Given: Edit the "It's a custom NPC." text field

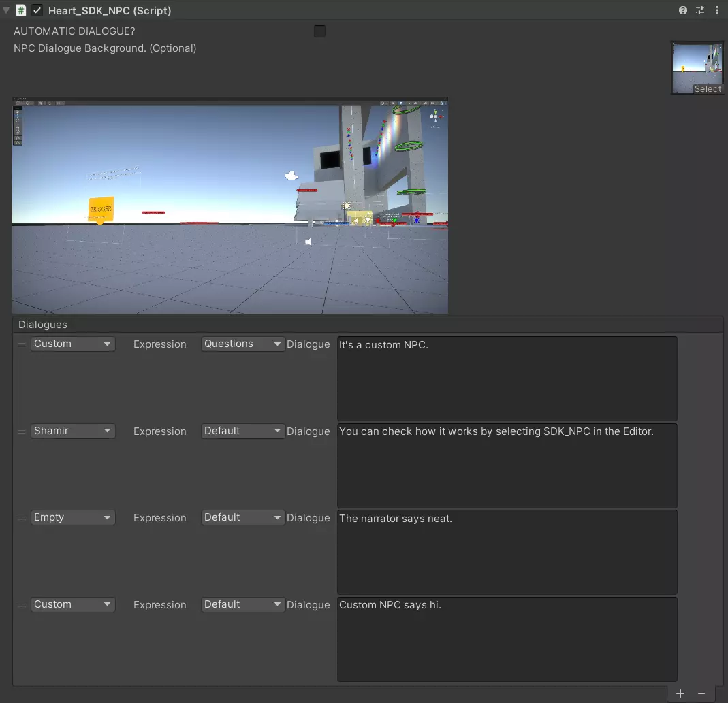Looking at the screenshot, I should click(507, 378).
